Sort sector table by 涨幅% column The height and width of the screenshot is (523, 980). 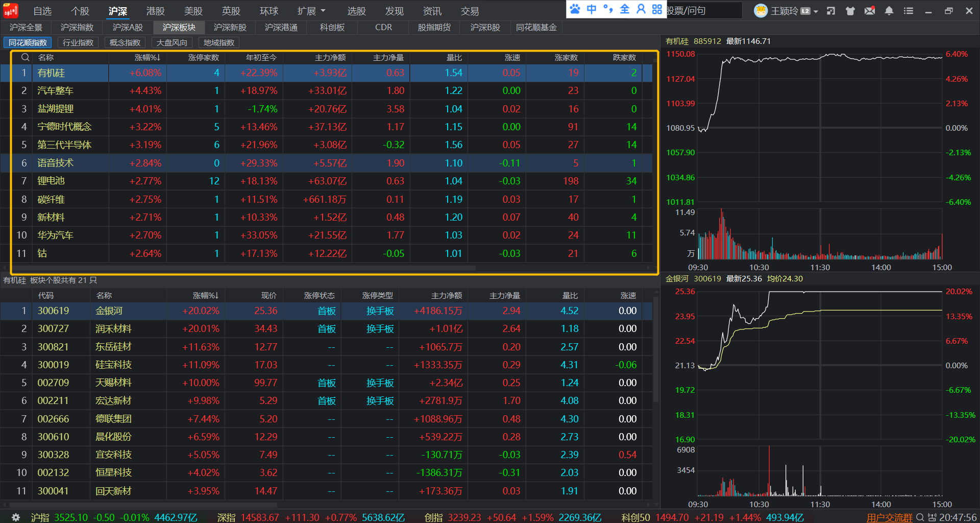pyautogui.click(x=148, y=58)
